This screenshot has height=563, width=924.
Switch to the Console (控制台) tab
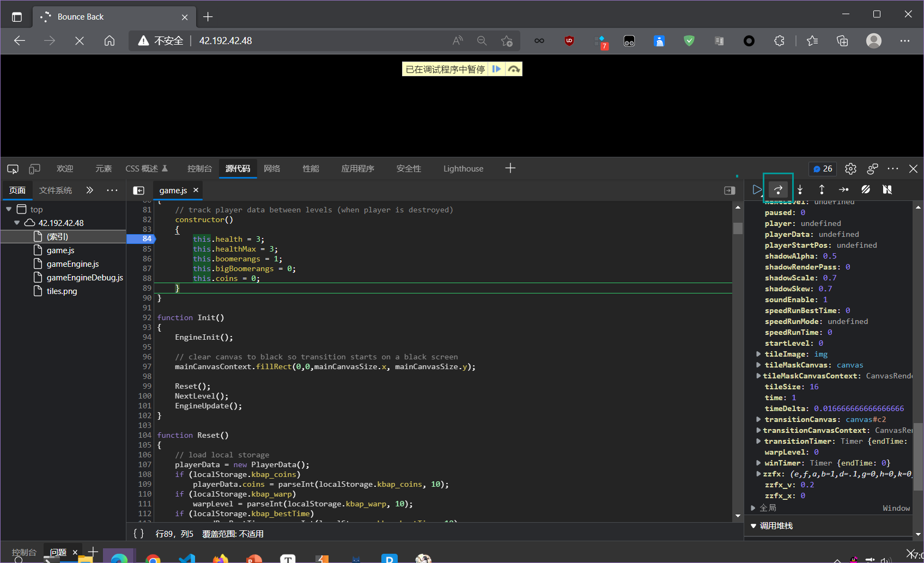(199, 169)
